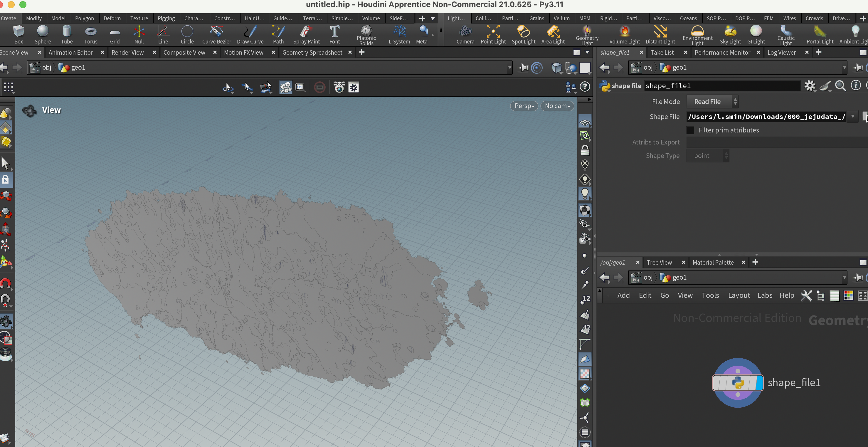868x447 pixels.
Task: Open the Persp viewport menu
Action: tap(524, 106)
